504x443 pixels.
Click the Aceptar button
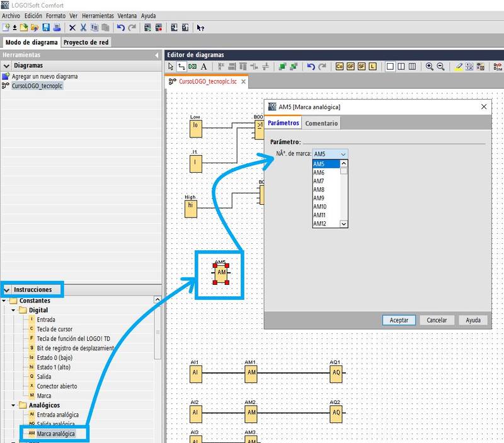[x=399, y=320]
